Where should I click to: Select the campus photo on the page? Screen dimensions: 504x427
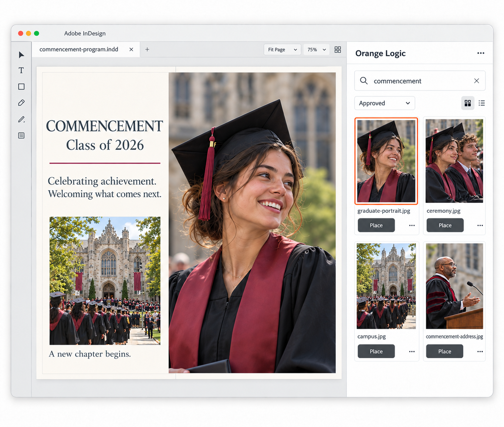105,281
